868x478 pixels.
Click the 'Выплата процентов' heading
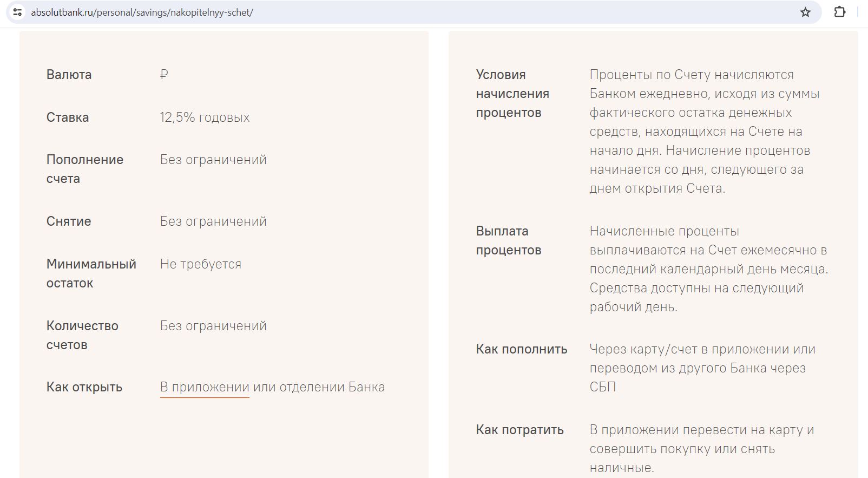(508, 240)
